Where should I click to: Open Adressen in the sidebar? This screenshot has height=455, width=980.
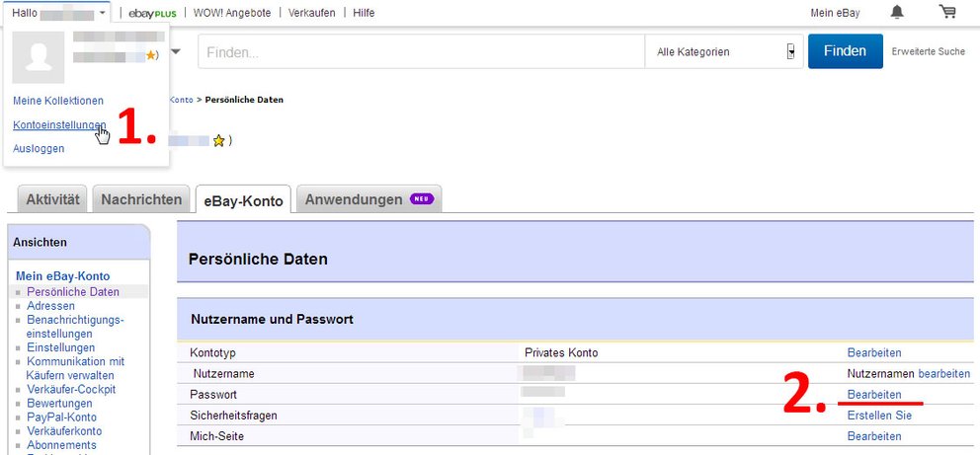point(50,306)
